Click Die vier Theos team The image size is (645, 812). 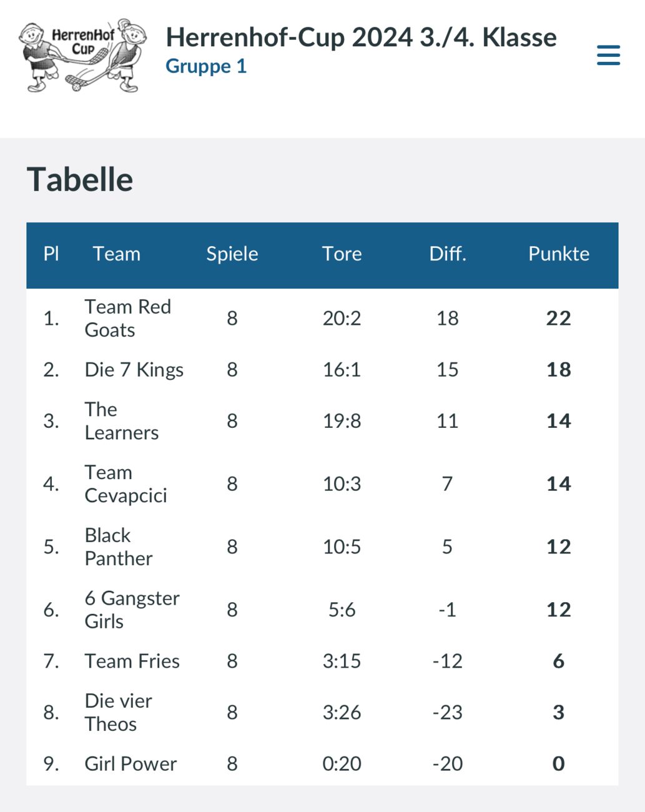click(119, 712)
